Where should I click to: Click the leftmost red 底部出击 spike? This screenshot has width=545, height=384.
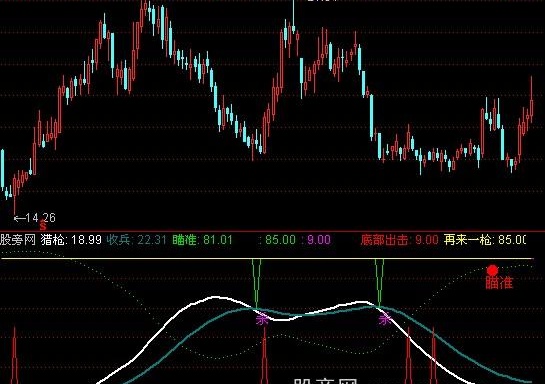click(14, 355)
